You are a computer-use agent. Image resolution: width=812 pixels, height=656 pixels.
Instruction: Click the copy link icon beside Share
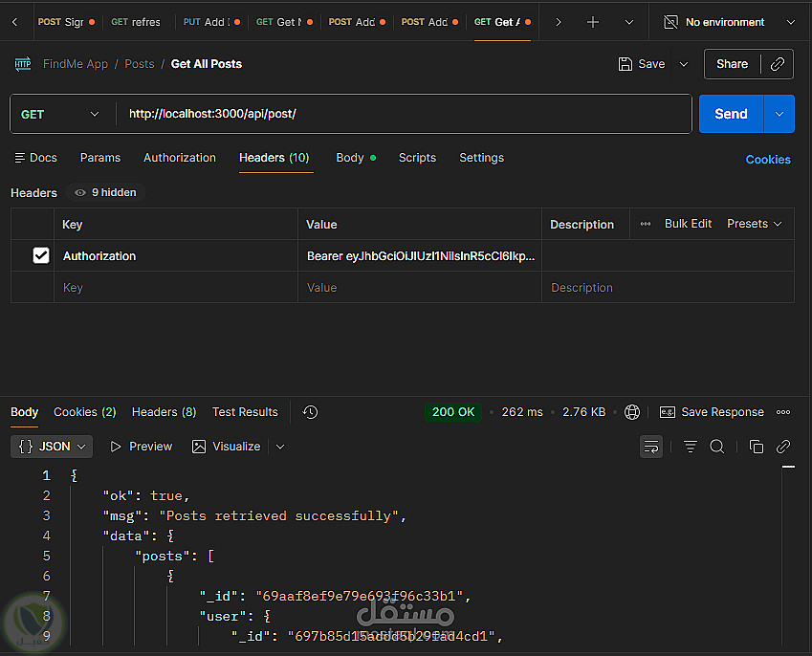tap(778, 64)
